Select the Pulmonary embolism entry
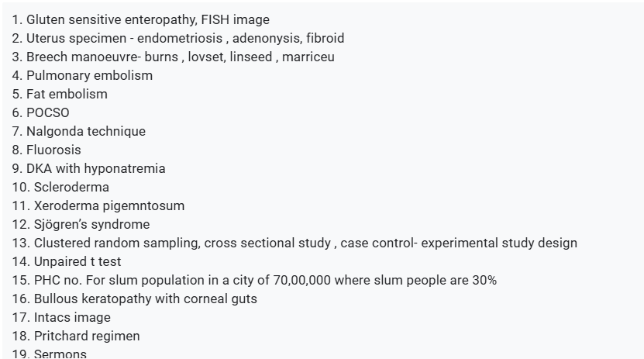The height and width of the screenshot is (359, 644). (82, 75)
